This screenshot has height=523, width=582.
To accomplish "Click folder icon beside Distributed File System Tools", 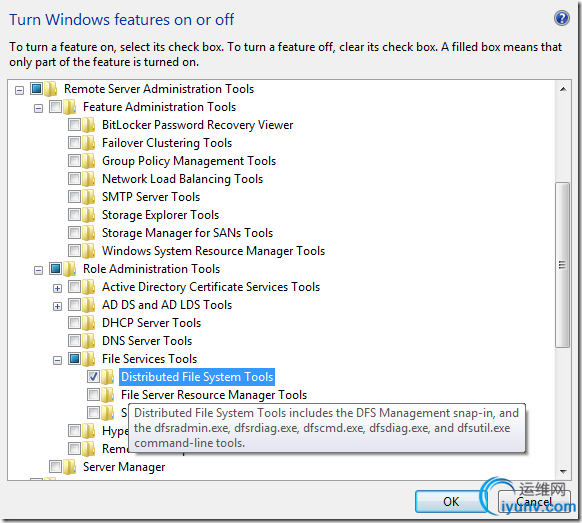I will [x=108, y=377].
